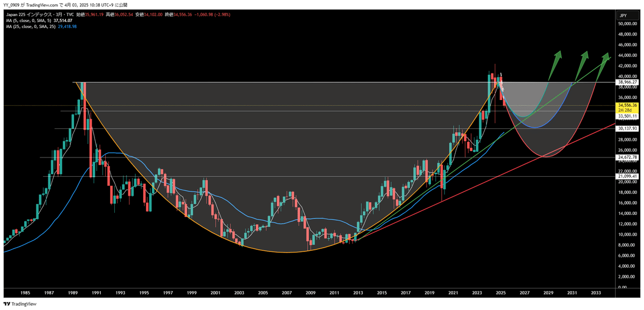Click the 2013 label on time axis
This screenshot has height=310, width=644.
click(358, 293)
